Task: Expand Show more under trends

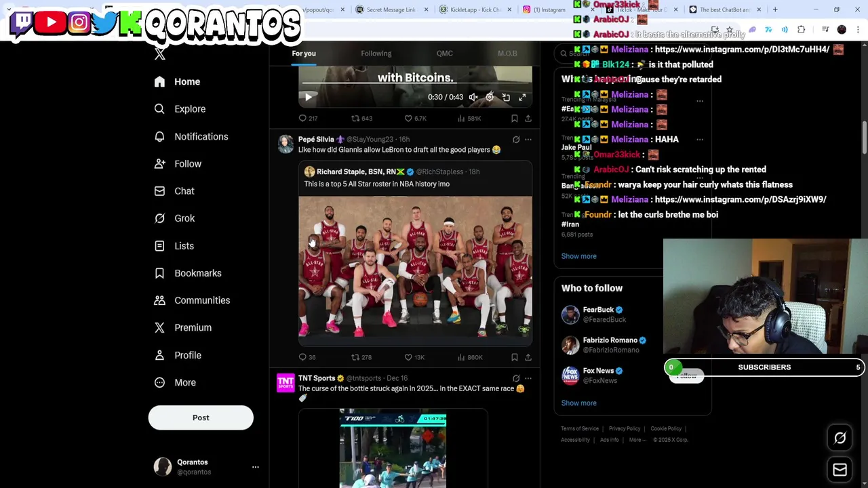Action: pyautogui.click(x=578, y=256)
